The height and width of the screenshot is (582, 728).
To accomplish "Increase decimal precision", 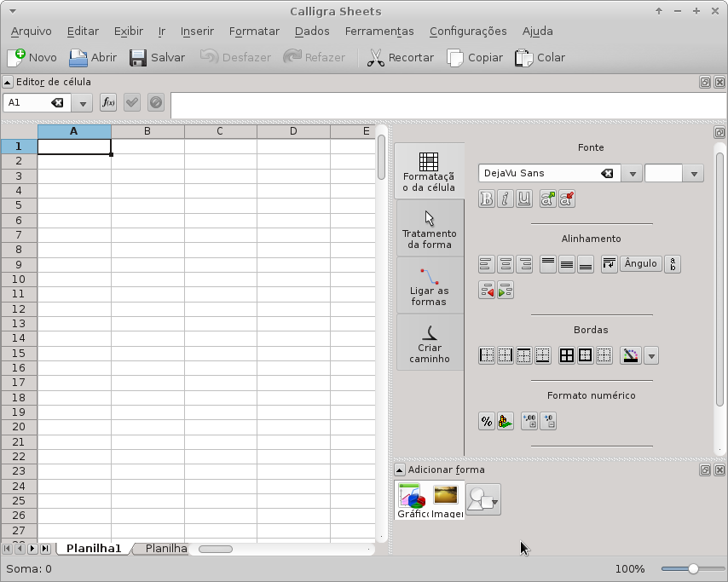I will 529,422.
